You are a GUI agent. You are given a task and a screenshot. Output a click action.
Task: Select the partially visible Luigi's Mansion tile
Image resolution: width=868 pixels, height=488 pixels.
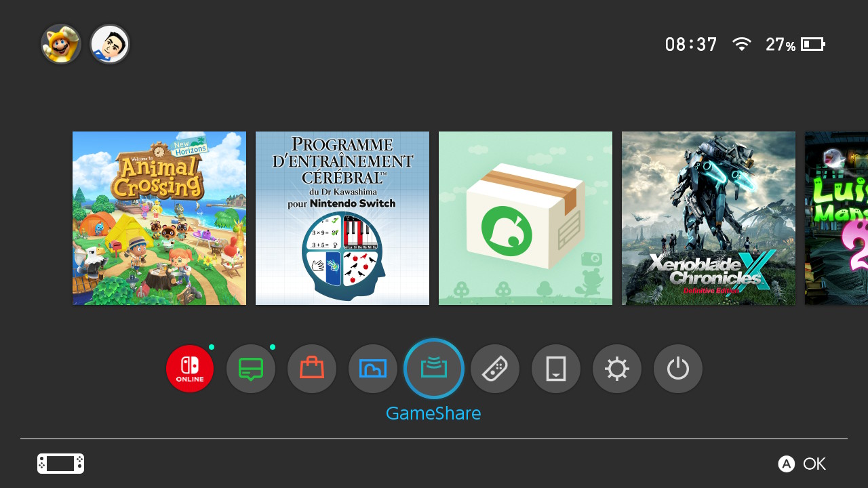click(836, 218)
